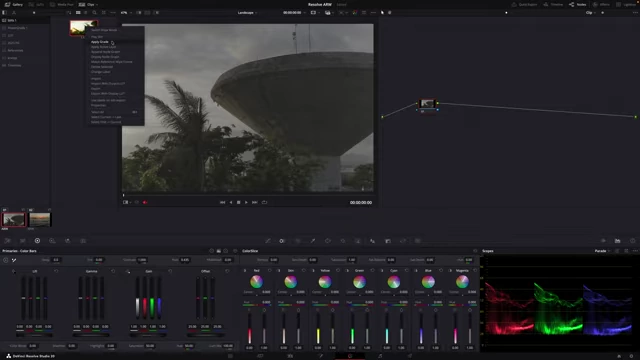640x360 pixels.
Task: Click the Saturation value field
Action: coord(150,346)
